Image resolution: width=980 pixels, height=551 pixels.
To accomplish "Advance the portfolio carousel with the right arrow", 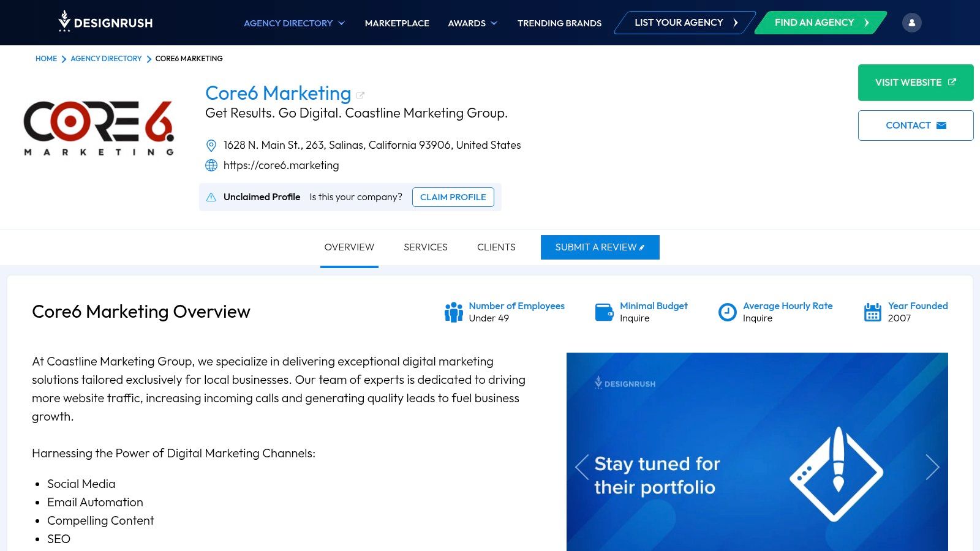I will [x=932, y=467].
